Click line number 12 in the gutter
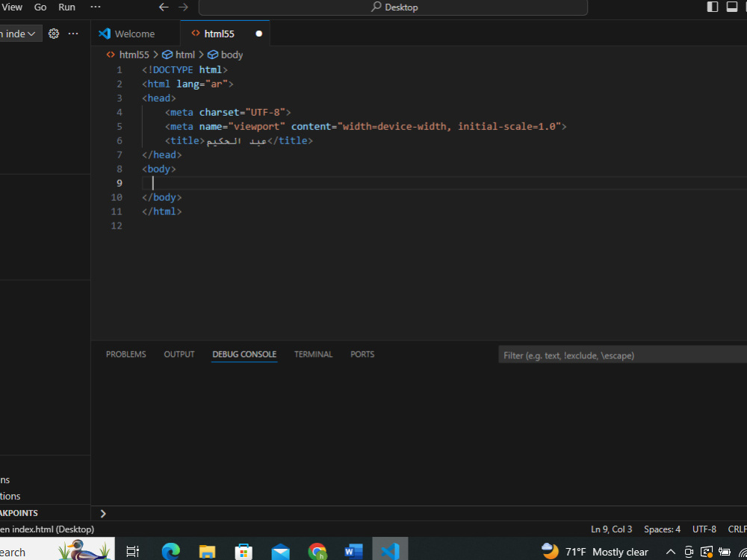 pos(117,225)
